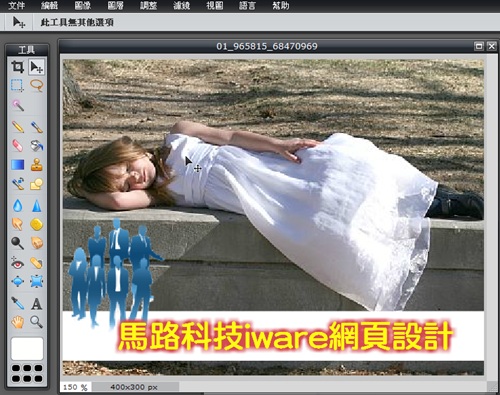Select the Crop tool
The image size is (500, 395).
point(18,67)
